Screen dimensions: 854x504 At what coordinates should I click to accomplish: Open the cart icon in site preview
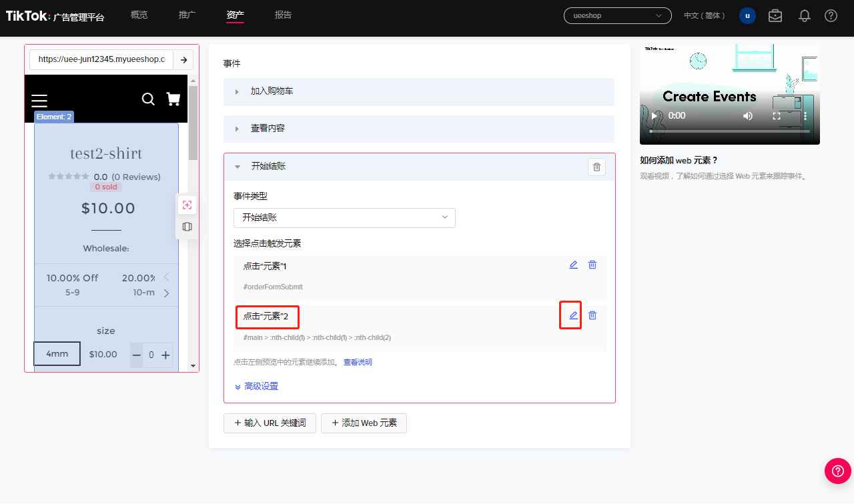173,99
